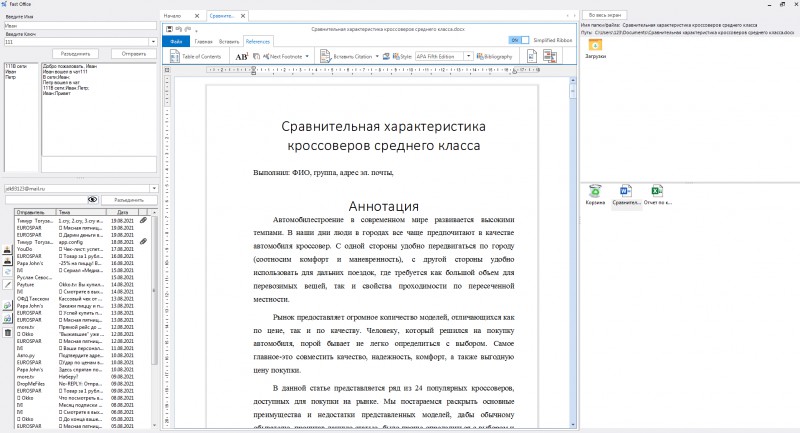This screenshot has height=433, width=800.
Task: Open the YouDo email row
Action: (x=82, y=249)
